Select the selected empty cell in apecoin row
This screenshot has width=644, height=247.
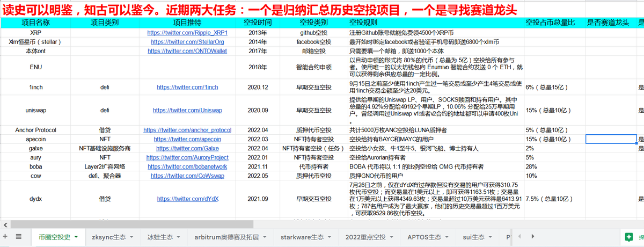[610, 139]
